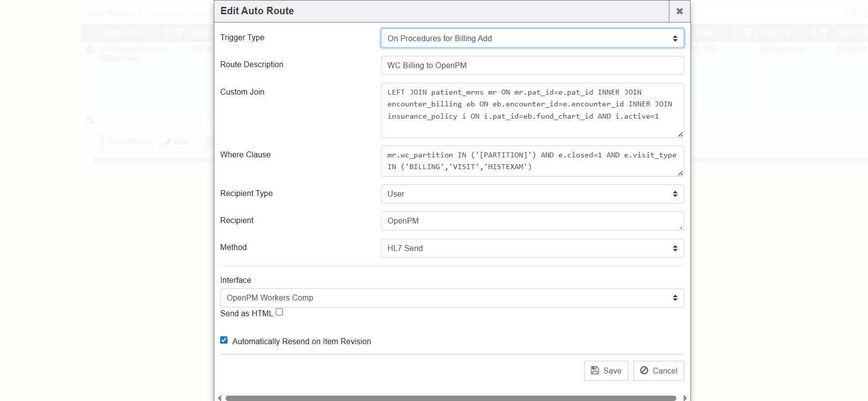The image size is (868, 401).
Task: Click the Route Description text field
Action: [532, 65]
